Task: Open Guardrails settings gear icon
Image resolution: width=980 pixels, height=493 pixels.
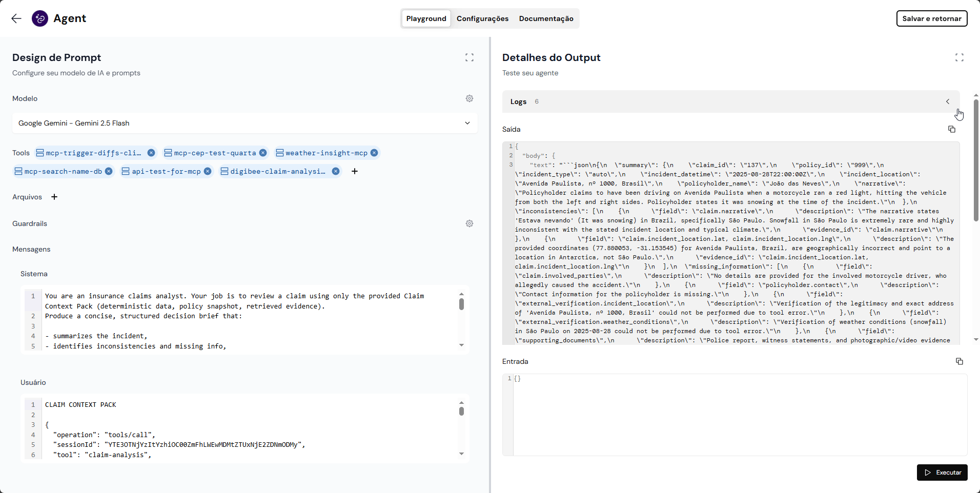Action: 469,223
